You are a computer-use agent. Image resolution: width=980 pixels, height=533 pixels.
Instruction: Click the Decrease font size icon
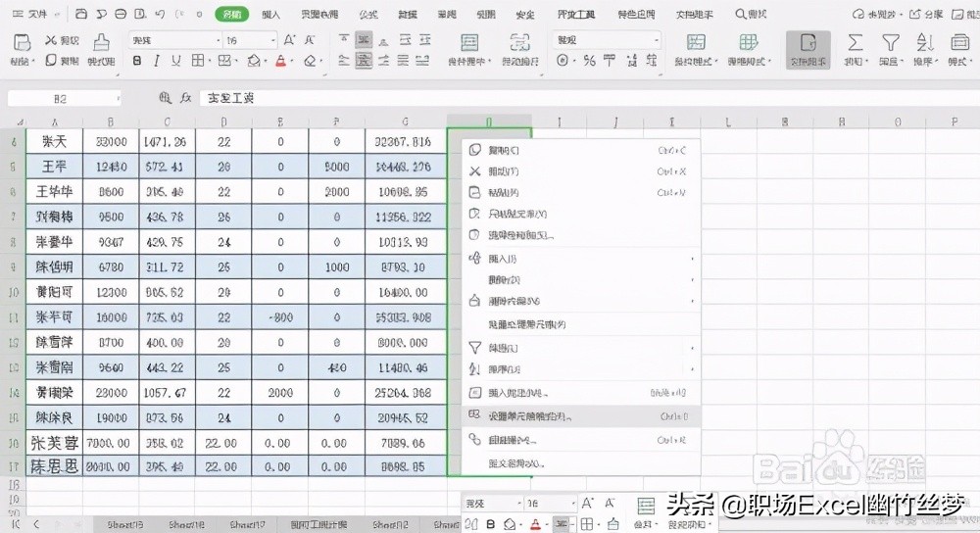pyautogui.click(x=310, y=40)
